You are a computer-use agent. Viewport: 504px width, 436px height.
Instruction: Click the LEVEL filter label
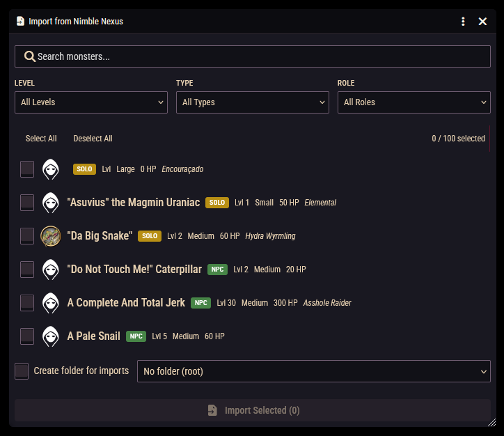coord(24,83)
